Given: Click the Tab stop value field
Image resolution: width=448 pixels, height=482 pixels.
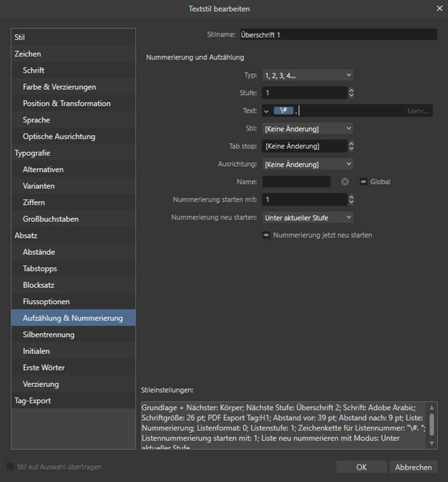Looking at the screenshot, I should pyautogui.click(x=304, y=146).
